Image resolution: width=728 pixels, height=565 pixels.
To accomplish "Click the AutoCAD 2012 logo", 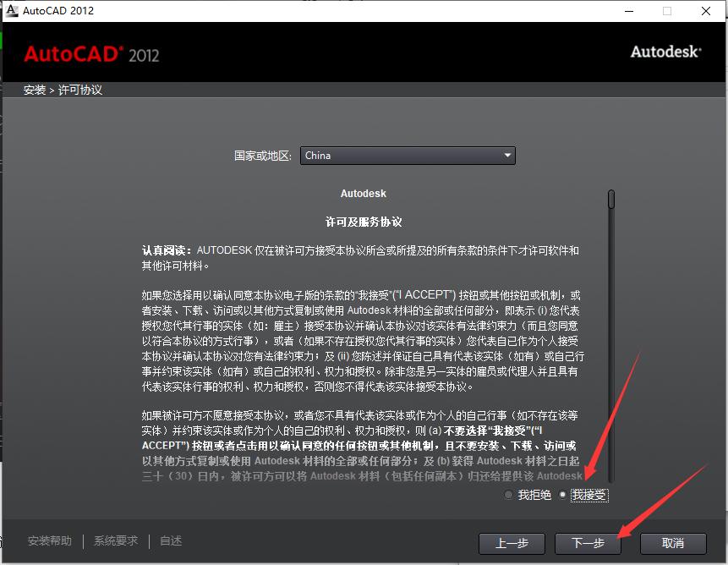I will point(91,53).
